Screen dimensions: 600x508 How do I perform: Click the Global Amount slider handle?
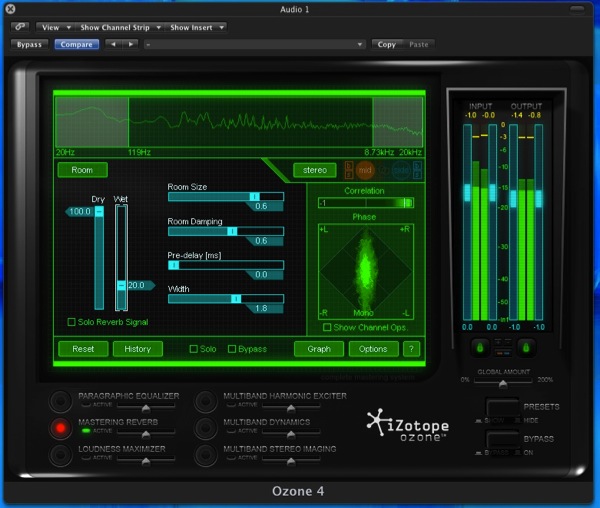pyautogui.click(x=503, y=384)
